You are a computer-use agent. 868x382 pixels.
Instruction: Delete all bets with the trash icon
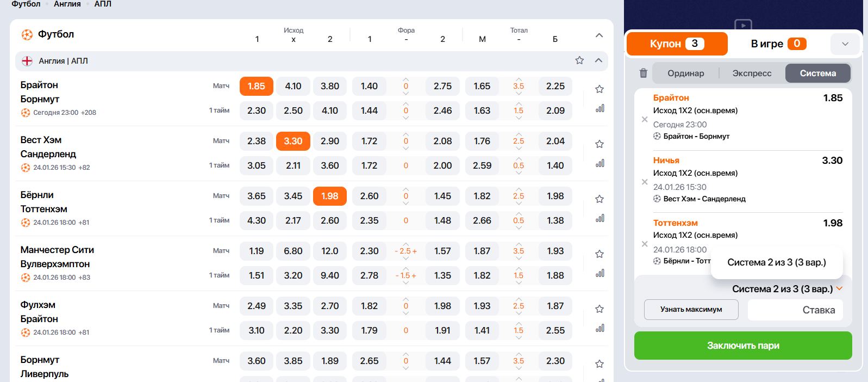643,73
